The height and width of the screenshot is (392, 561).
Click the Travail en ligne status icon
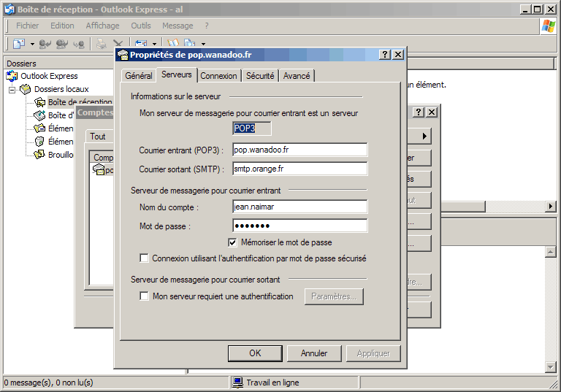pos(237,383)
